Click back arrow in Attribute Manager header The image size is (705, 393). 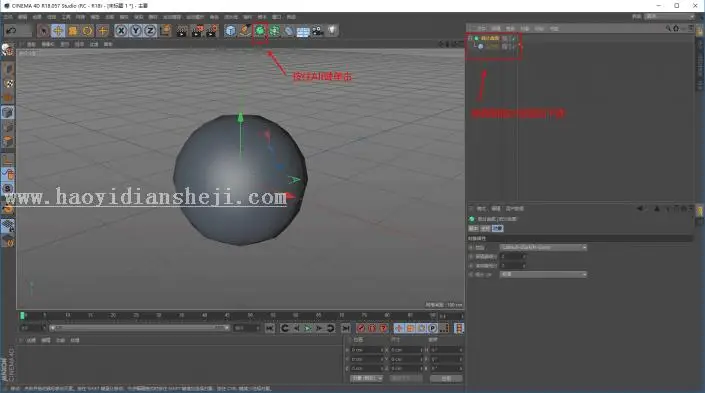[x=640, y=209]
